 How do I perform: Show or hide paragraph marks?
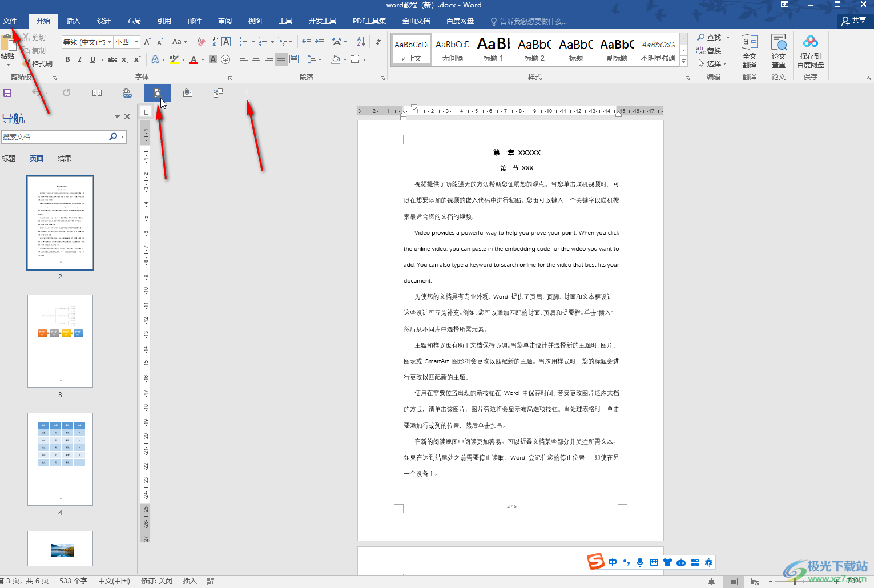pos(378,42)
